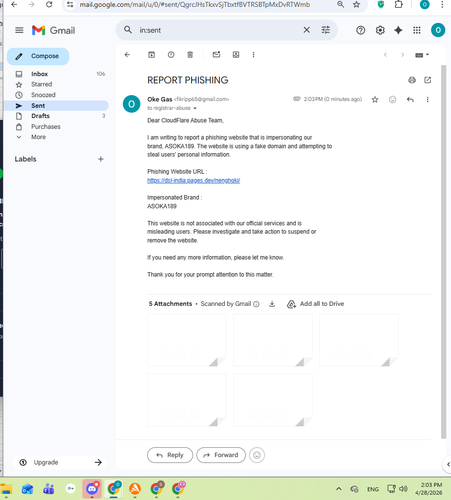The height and width of the screenshot is (500, 451).
Task: Click the Reply button
Action: click(x=170, y=455)
